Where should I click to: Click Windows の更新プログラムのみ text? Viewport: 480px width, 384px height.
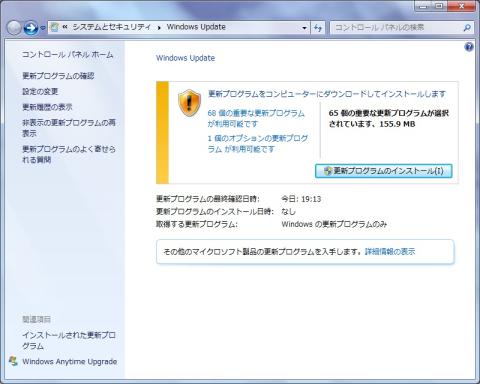pos(334,224)
